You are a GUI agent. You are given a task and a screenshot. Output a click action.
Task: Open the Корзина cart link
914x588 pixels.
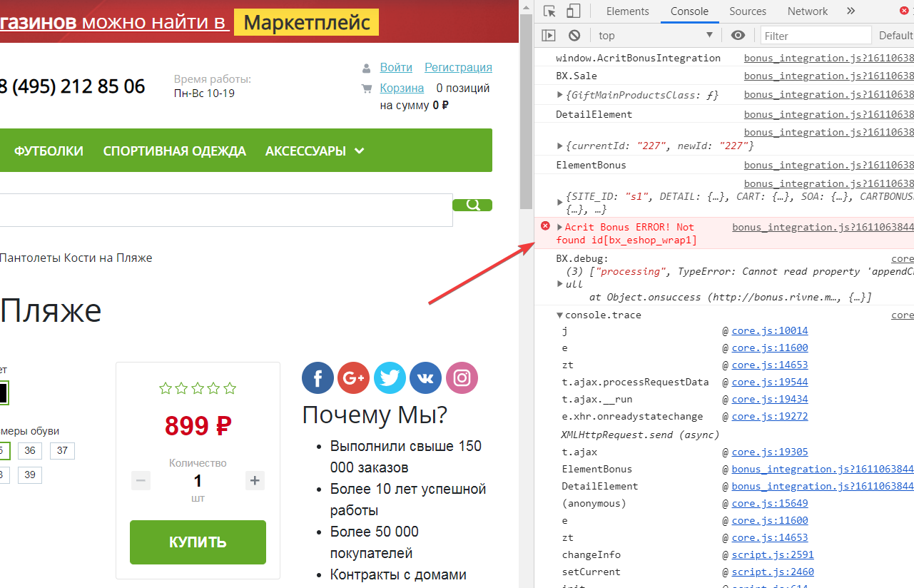tap(402, 88)
